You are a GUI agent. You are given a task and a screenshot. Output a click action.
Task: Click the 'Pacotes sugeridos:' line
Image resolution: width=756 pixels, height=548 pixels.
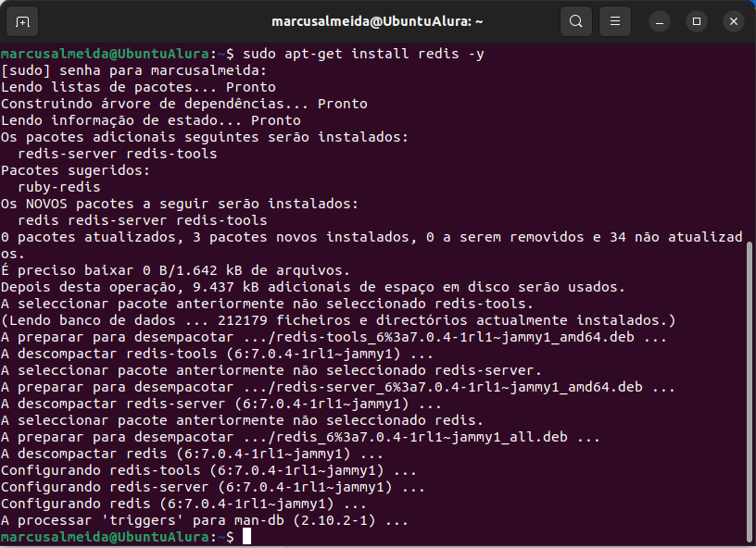[x=76, y=170]
